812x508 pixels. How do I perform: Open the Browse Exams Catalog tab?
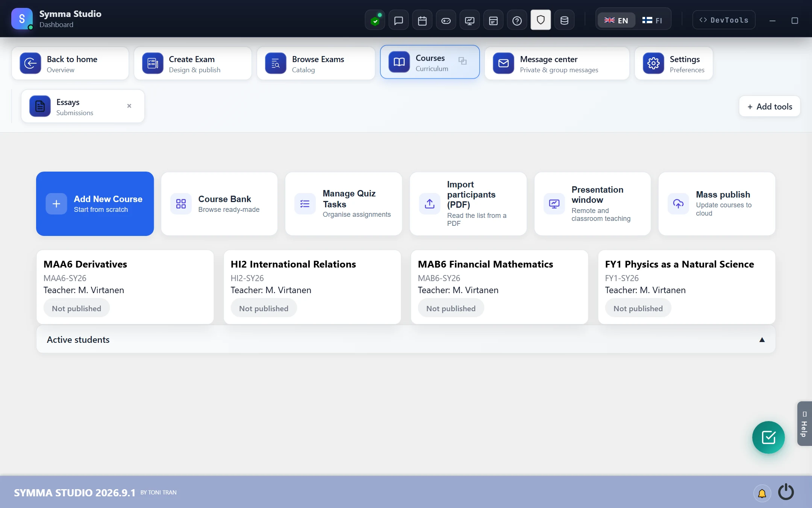[x=316, y=64]
